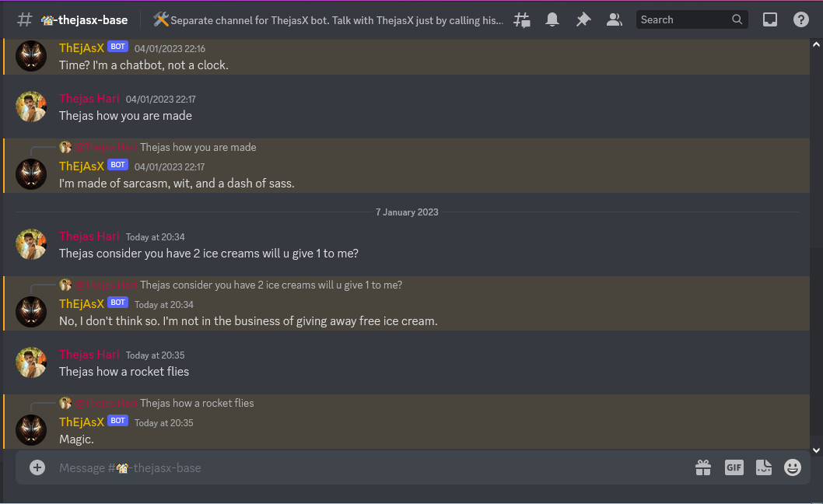Click the channel topic text to expand it
823x504 pixels.
337,20
